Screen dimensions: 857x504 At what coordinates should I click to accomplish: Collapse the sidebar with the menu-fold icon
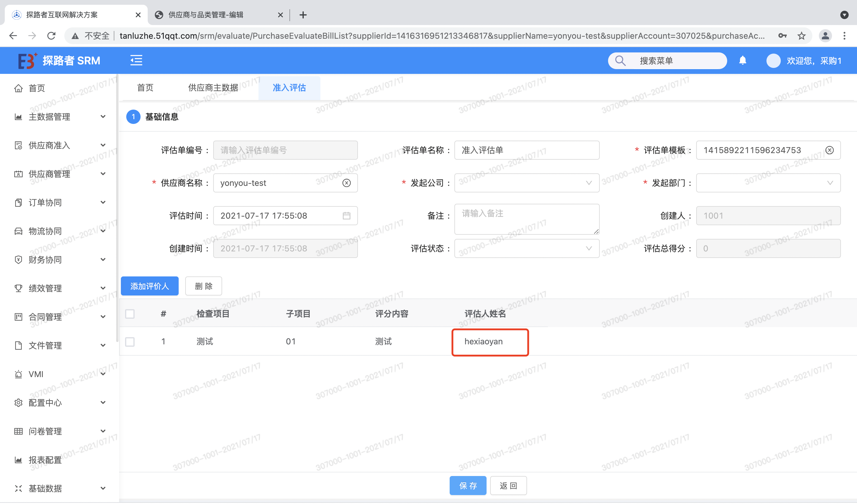(136, 60)
